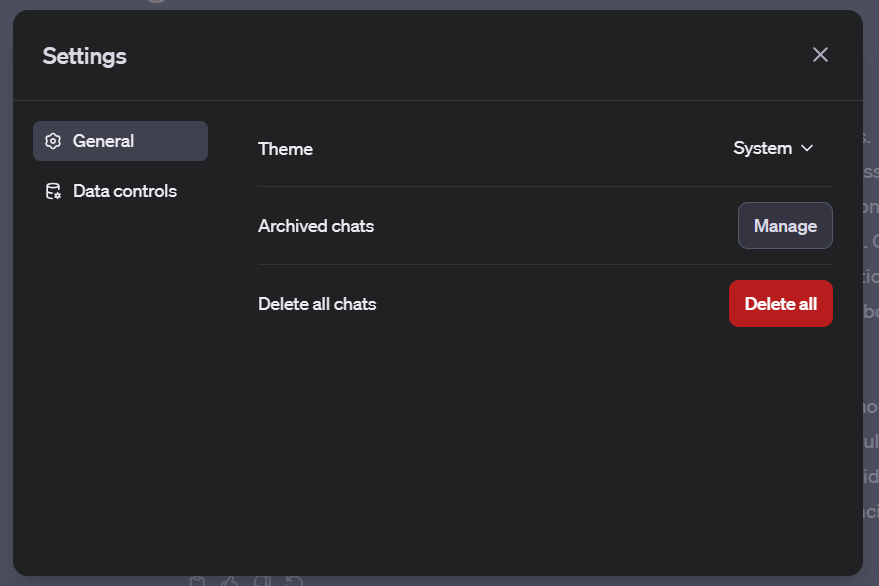
Task: Click the dimmed regenerate arrow icon
Action: [294, 581]
